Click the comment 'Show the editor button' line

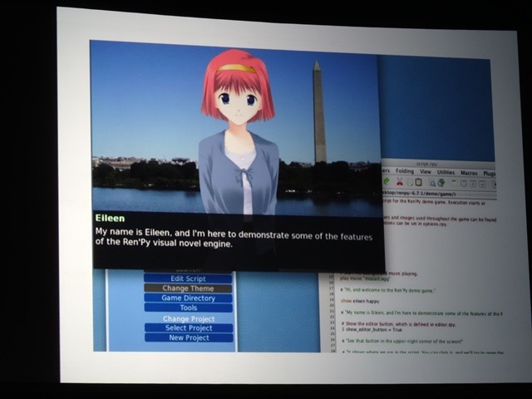[x=399, y=324]
